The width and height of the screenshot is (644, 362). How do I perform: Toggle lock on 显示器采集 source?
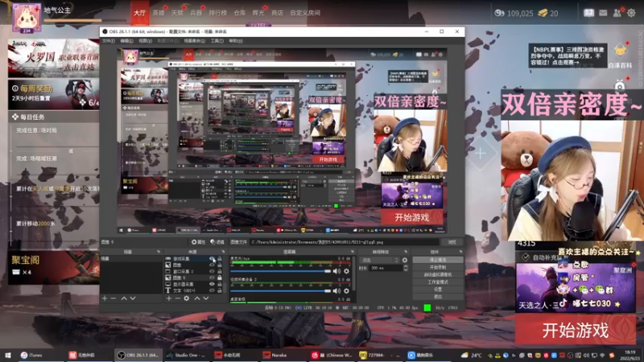point(220,284)
